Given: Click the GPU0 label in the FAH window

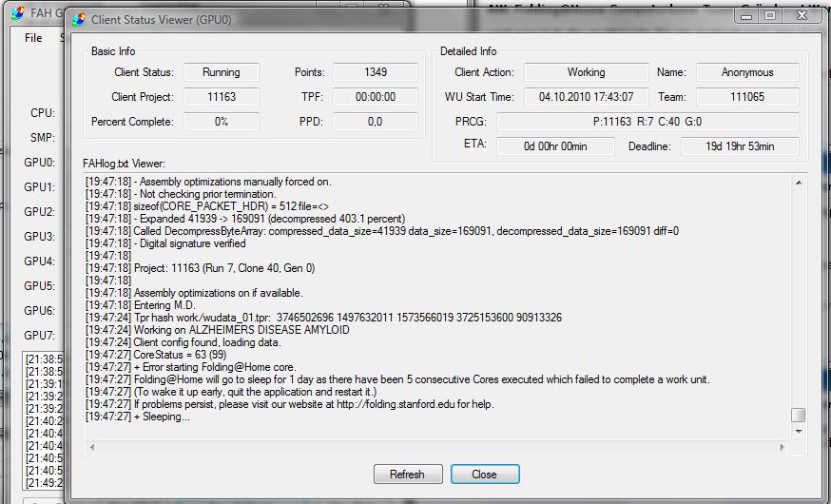Looking at the screenshot, I should 39,163.
